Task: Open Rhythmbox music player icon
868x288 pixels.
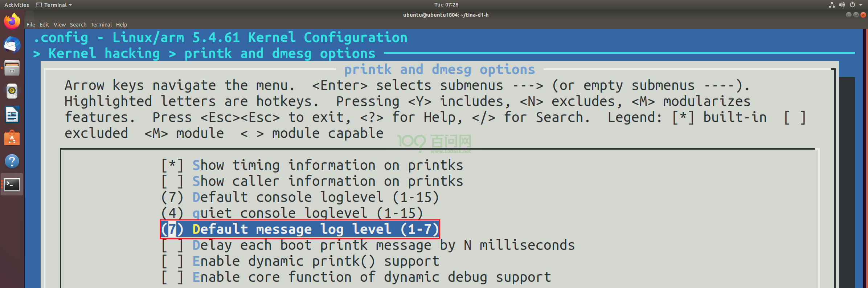Action: (x=12, y=91)
